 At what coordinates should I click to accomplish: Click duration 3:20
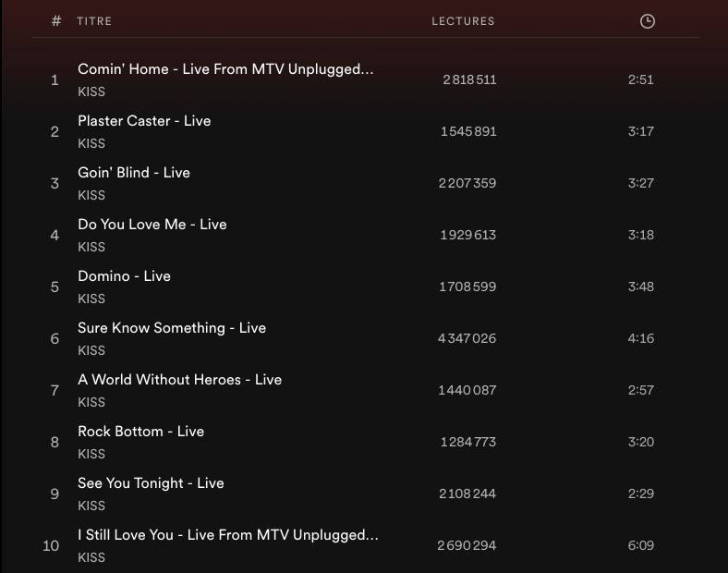641,442
